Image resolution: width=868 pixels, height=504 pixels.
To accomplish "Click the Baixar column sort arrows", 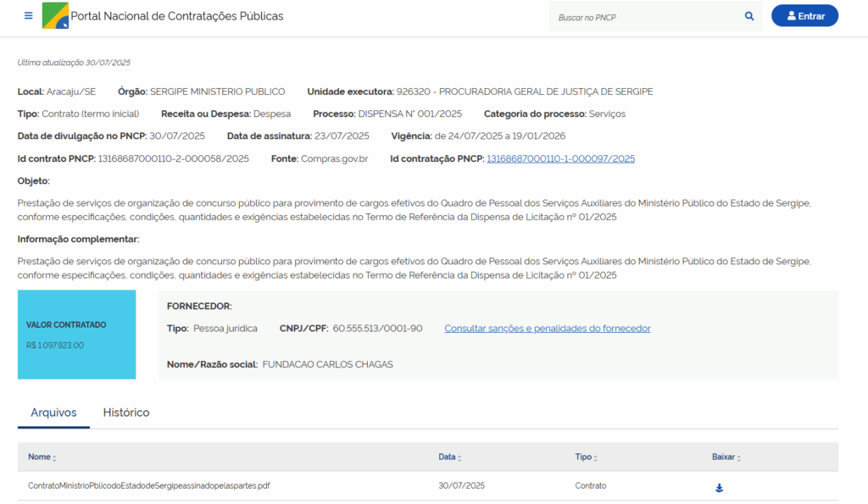I will tap(738, 458).
